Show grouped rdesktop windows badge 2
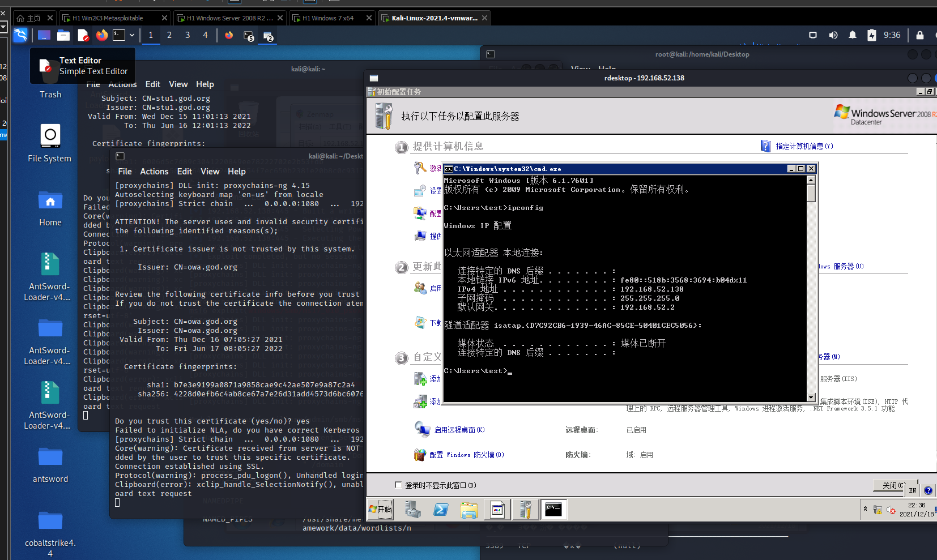Image resolution: width=937 pixels, height=560 pixels. coord(269,36)
